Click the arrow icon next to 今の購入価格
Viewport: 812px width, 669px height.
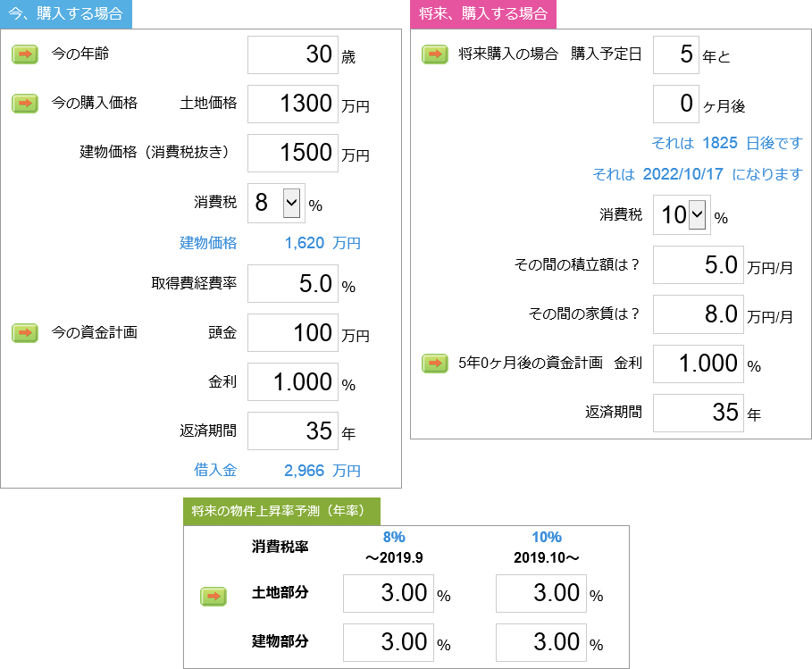tap(24, 104)
